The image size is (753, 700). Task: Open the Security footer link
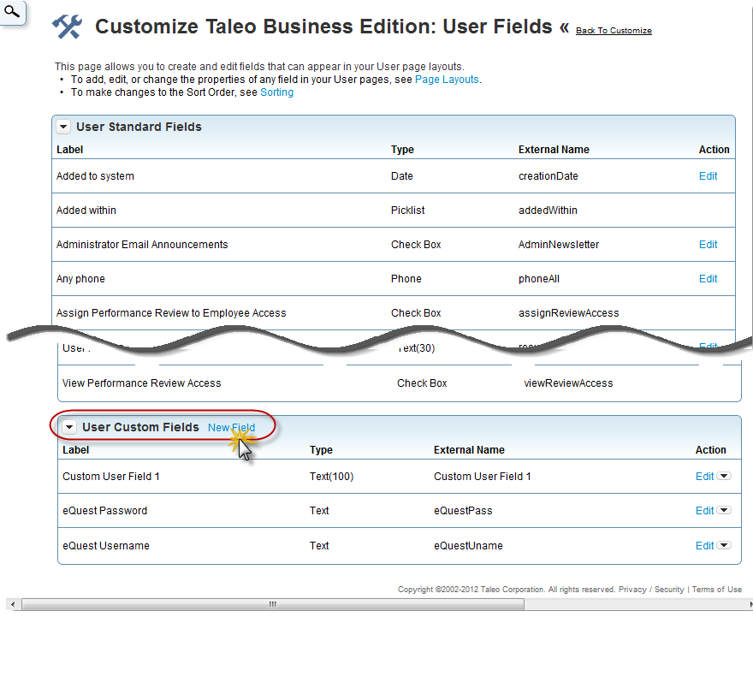[x=669, y=589]
